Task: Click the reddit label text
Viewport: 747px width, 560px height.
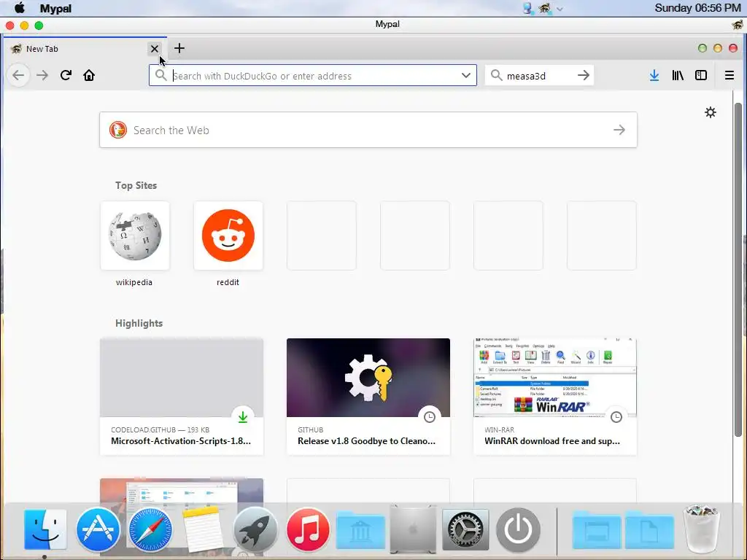Action: [x=228, y=282]
